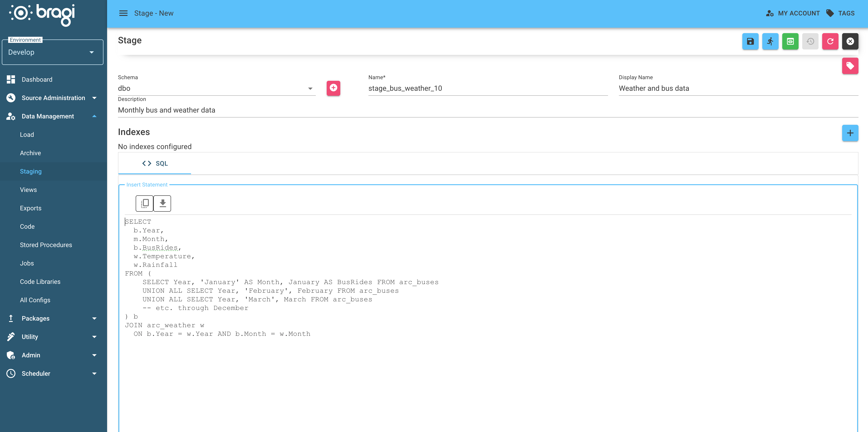Image resolution: width=868 pixels, height=432 pixels.
Task: Select Staging in the sidebar
Action: (x=31, y=171)
